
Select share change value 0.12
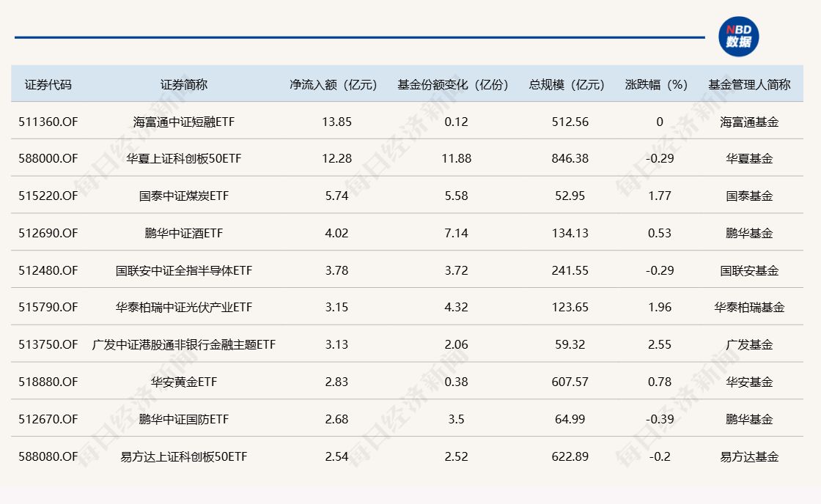point(456,122)
